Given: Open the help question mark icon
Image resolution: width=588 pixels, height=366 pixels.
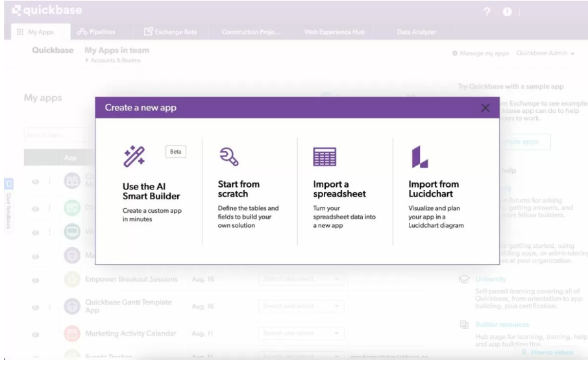Looking at the screenshot, I should pos(487,12).
